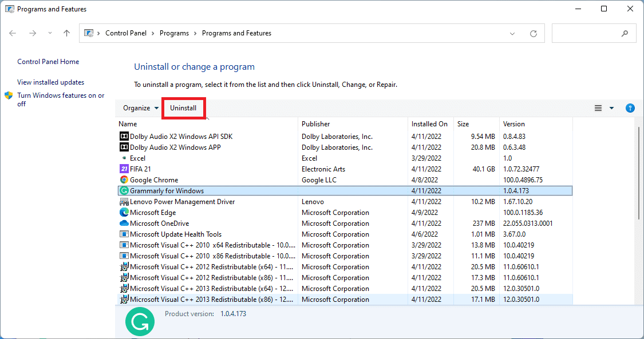Click Visual C++ 2010 x64 Redistributable icon

[x=124, y=245]
